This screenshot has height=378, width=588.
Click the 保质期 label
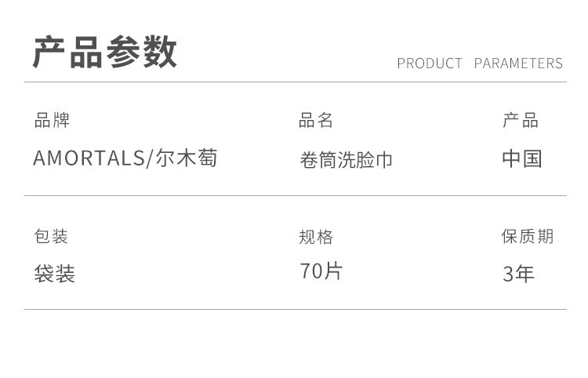pyautogui.click(x=528, y=236)
